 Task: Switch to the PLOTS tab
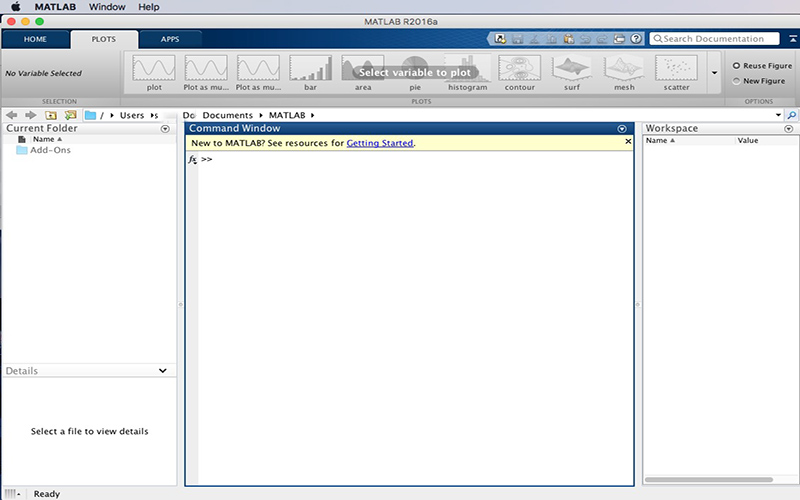(x=104, y=39)
